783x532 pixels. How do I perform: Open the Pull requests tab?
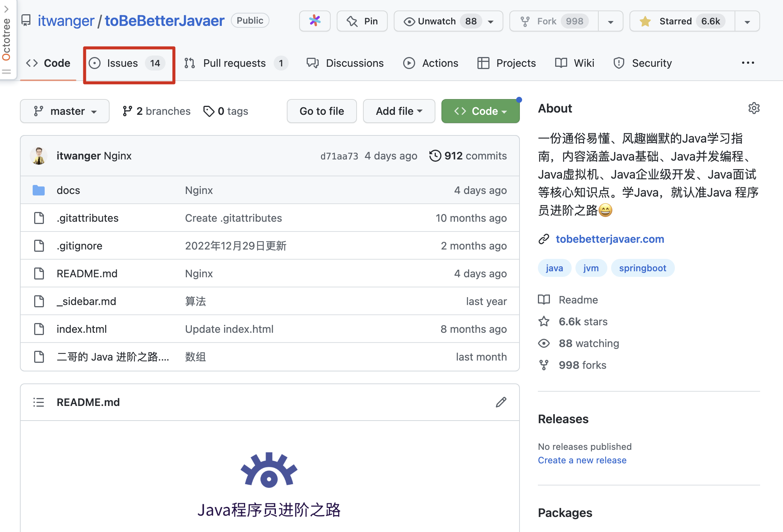236,63
